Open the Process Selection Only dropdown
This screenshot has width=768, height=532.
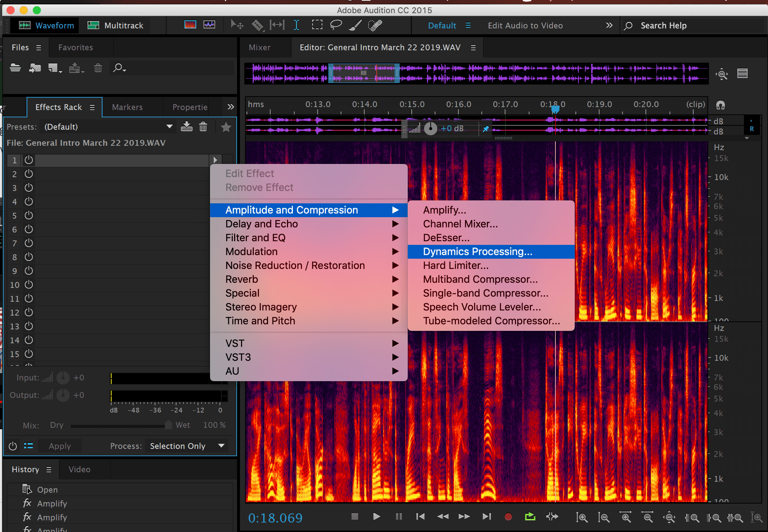[x=187, y=446]
